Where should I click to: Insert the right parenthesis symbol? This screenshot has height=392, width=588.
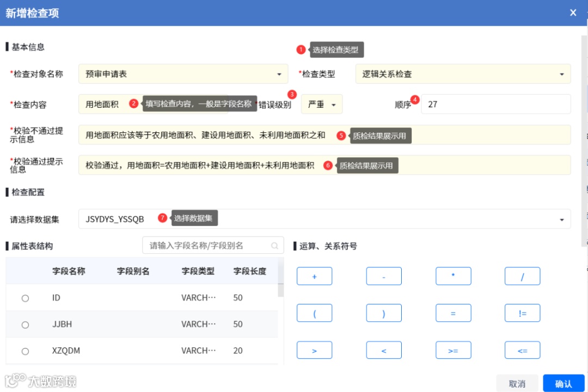coord(384,313)
